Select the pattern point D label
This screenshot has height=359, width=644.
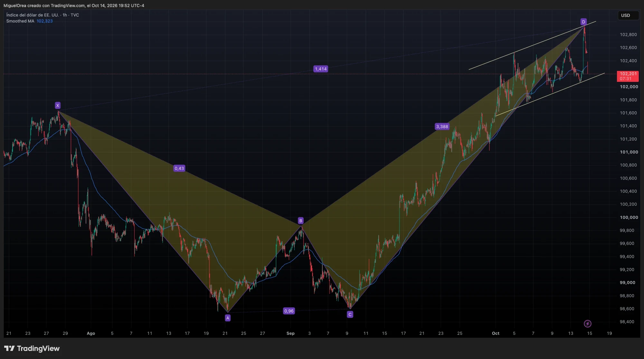coord(583,22)
